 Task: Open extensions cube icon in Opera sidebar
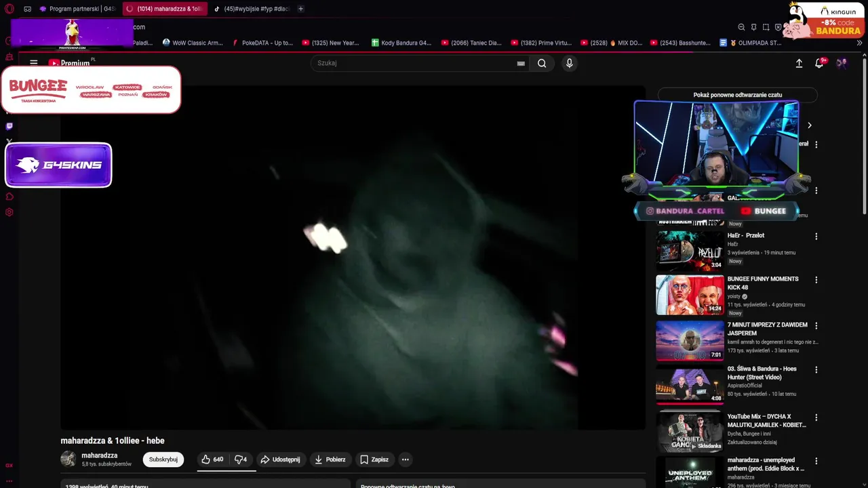[x=9, y=197]
